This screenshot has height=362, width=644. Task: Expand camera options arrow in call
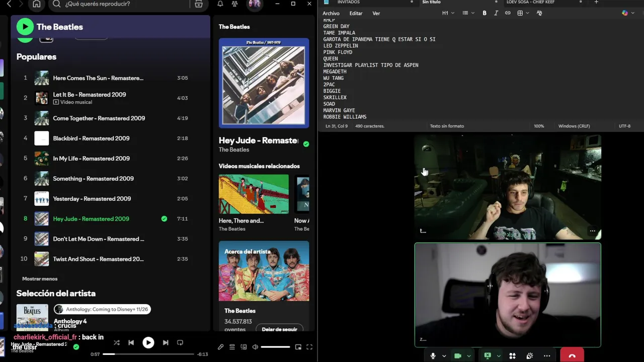coord(468,356)
